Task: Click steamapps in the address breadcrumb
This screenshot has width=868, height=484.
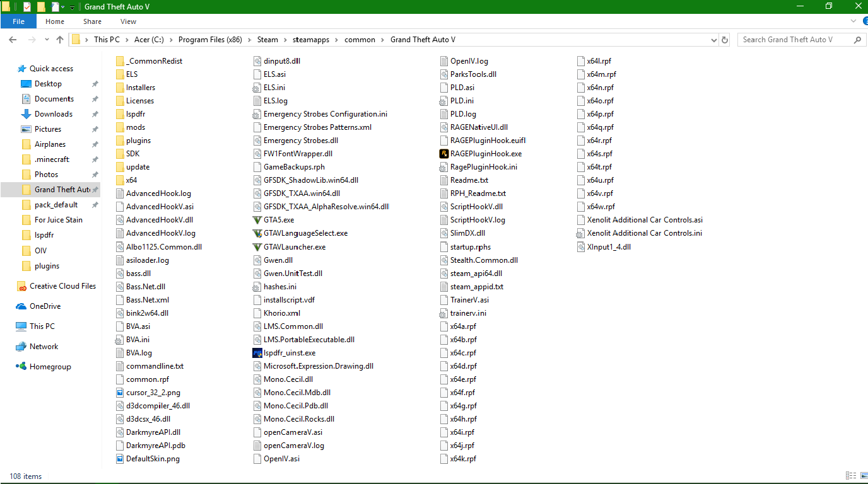Action: pos(307,40)
